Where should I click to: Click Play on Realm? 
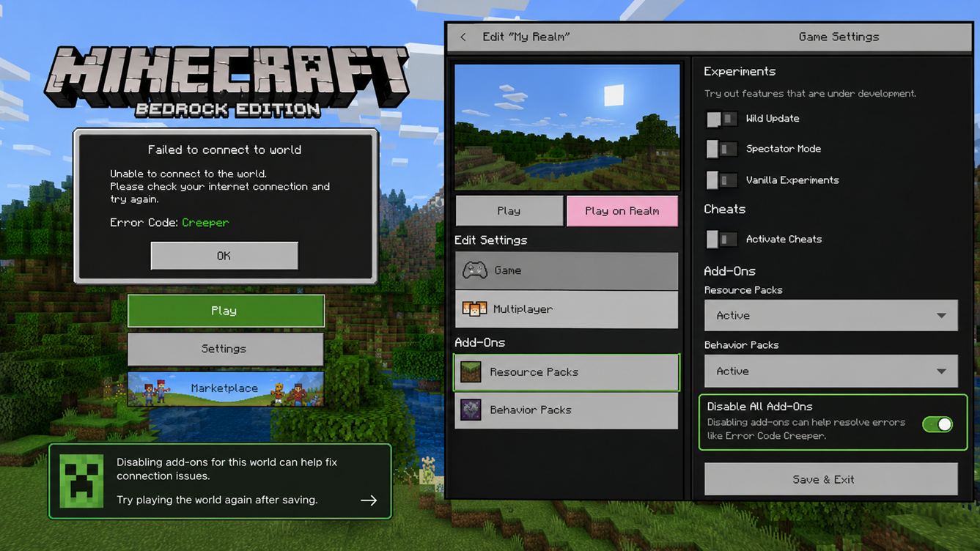pos(622,211)
